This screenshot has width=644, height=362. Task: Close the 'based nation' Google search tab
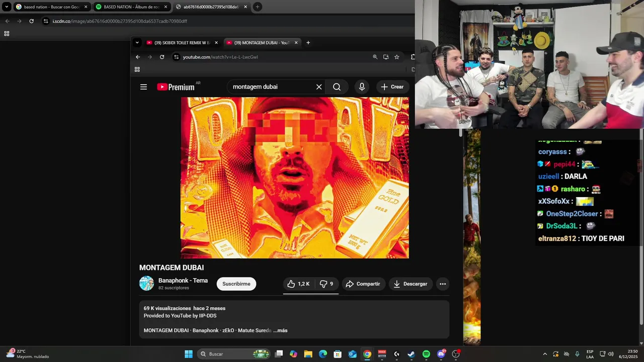pyautogui.click(x=86, y=7)
